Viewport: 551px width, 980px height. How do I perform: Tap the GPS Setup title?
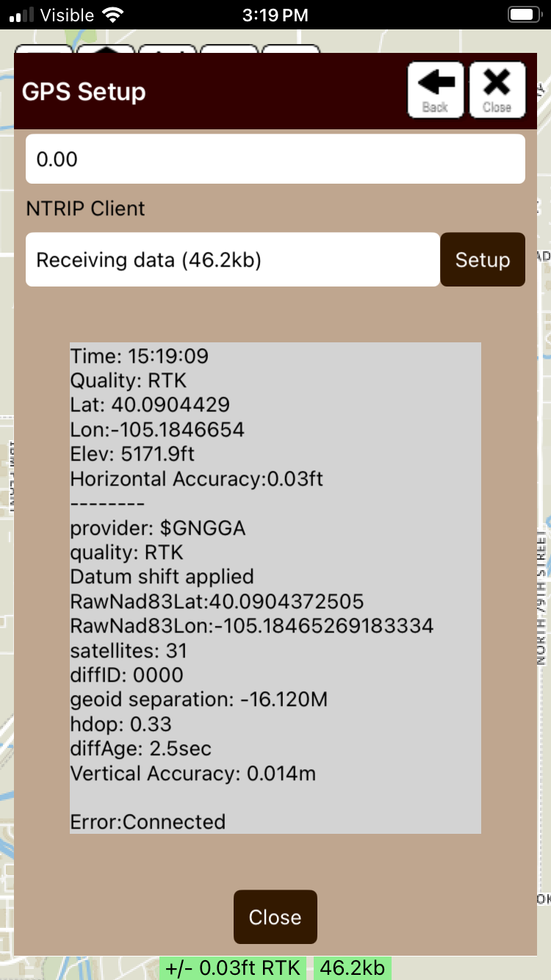click(x=84, y=92)
